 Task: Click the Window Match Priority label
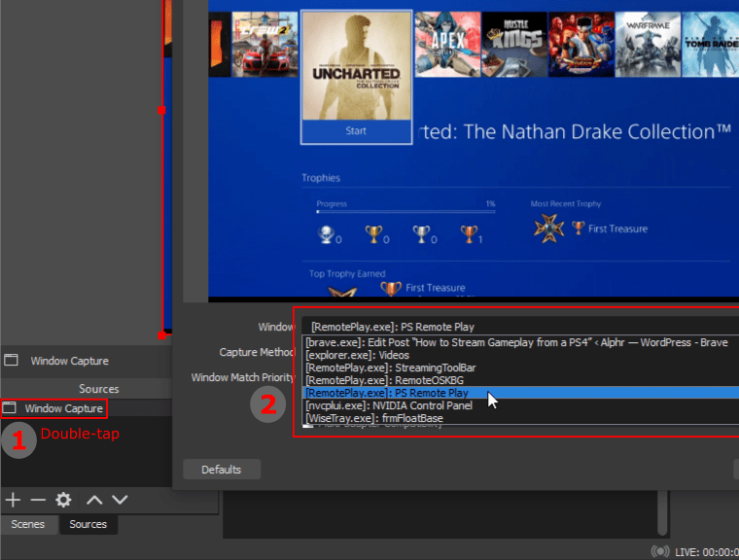pyautogui.click(x=243, y=377)
